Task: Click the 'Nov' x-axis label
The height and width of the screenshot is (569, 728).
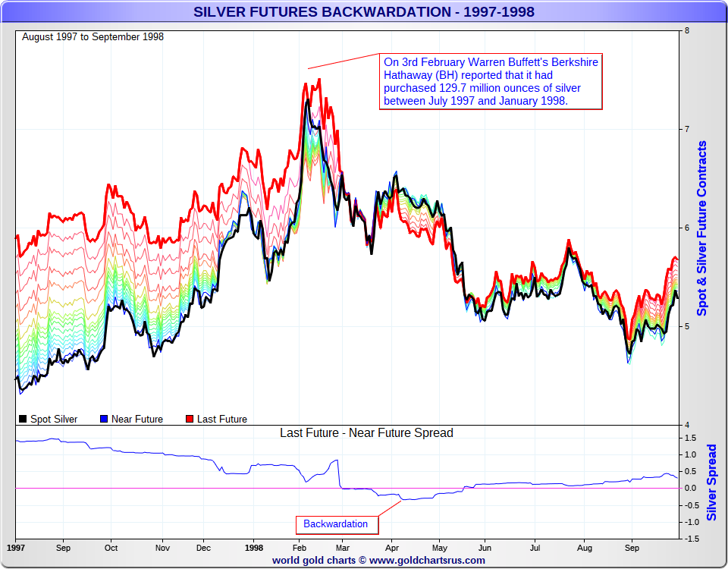Action: [x=162, y=548]
